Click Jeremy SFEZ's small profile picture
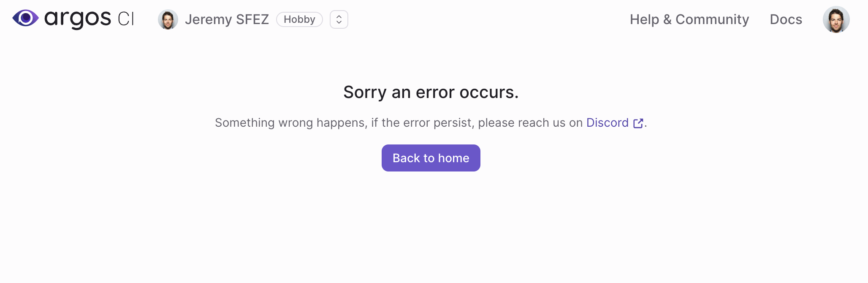 click(168, 19)
